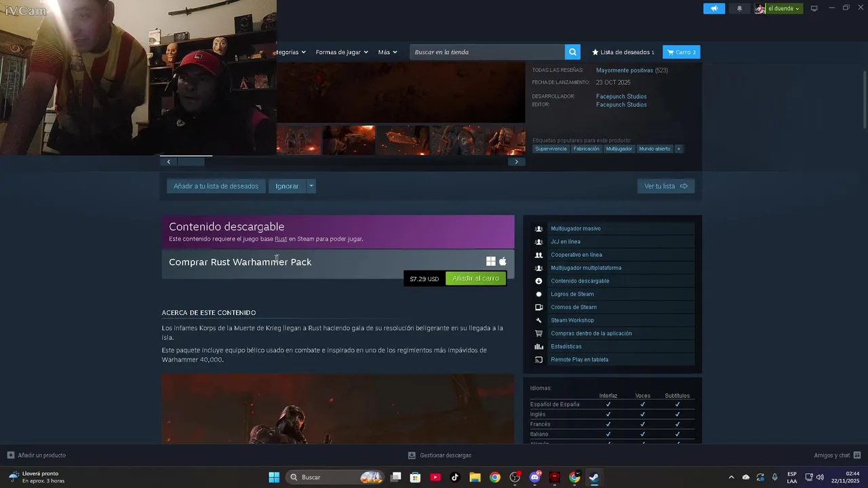
Task: Open the Facepunch Studios developer link
Action: [x=621, y=96]
